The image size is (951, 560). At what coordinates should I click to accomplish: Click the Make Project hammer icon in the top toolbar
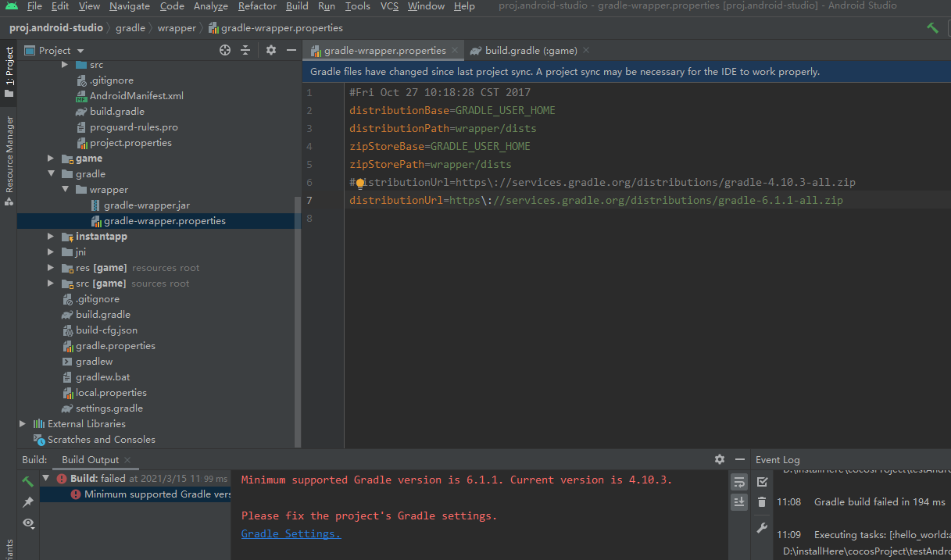pyautogui.click(x=932, y=27)
